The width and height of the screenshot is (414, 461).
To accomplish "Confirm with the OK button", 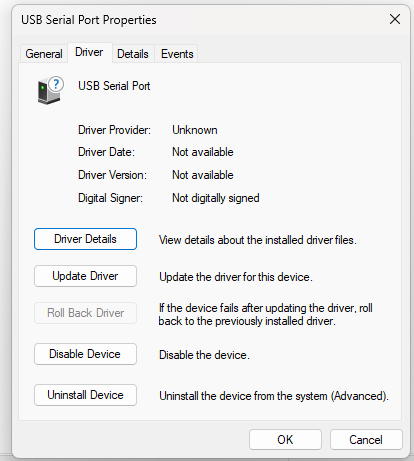I will click(x=285, y=440).
